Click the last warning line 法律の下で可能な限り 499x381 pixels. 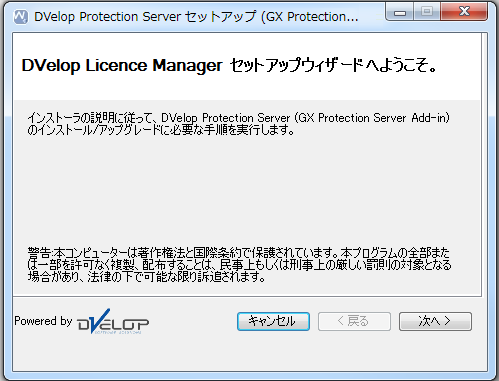(147, 277)
